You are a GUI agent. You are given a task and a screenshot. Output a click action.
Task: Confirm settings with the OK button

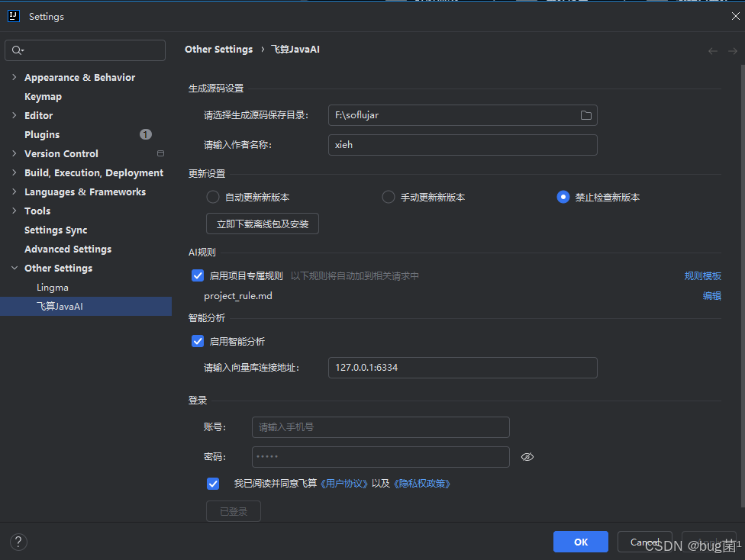click(581, 542)
